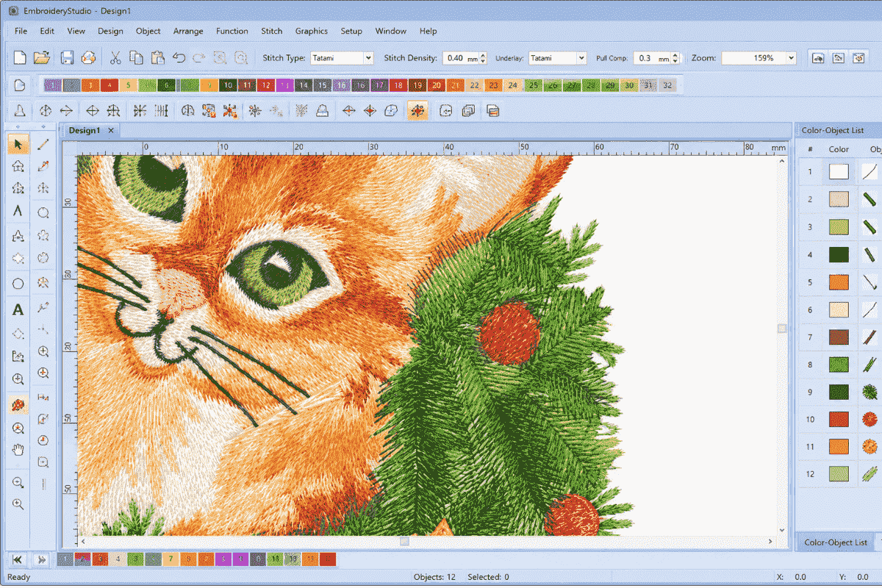882x588 pixels.
Task: Click the highlighted icon in the view toolbar
Action: point(417,111)
